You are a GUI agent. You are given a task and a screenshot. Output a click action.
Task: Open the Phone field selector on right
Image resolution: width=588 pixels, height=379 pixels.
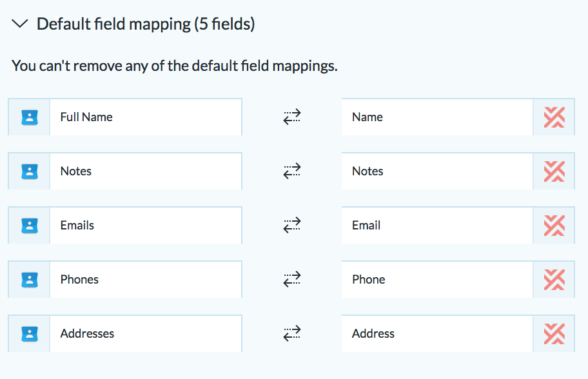point(437,279)
